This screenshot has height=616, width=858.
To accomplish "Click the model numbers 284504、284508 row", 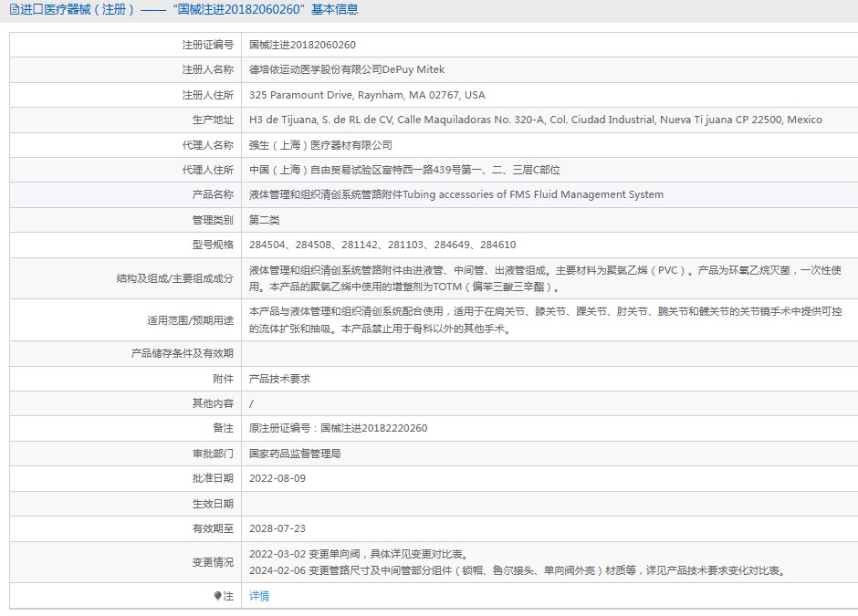I will [382, 245].
